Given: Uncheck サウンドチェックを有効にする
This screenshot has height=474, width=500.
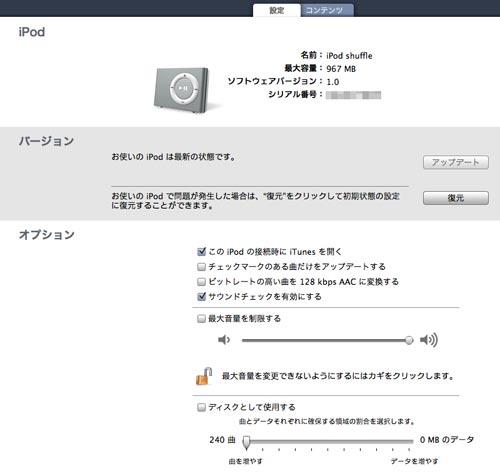Looking at the screenshot, I should (201, 296).
